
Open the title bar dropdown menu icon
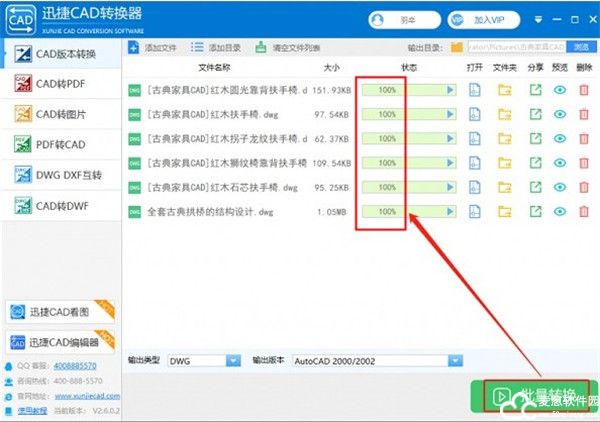[538, 20]
